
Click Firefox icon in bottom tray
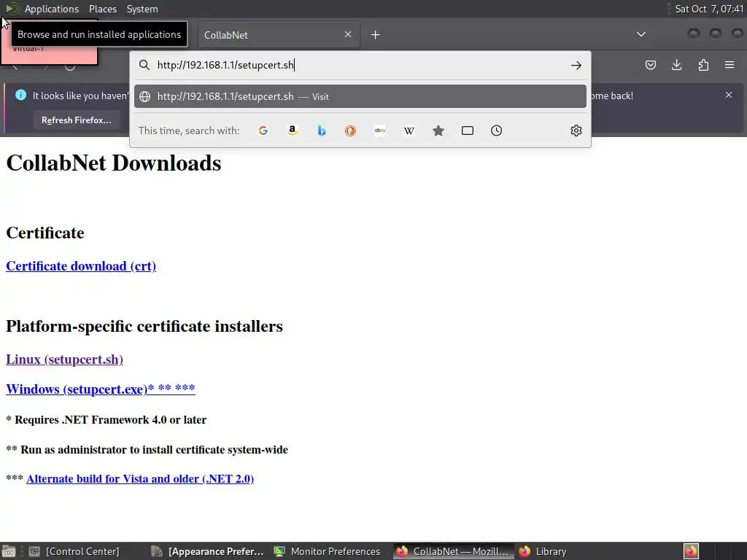[x=691, y=551]
